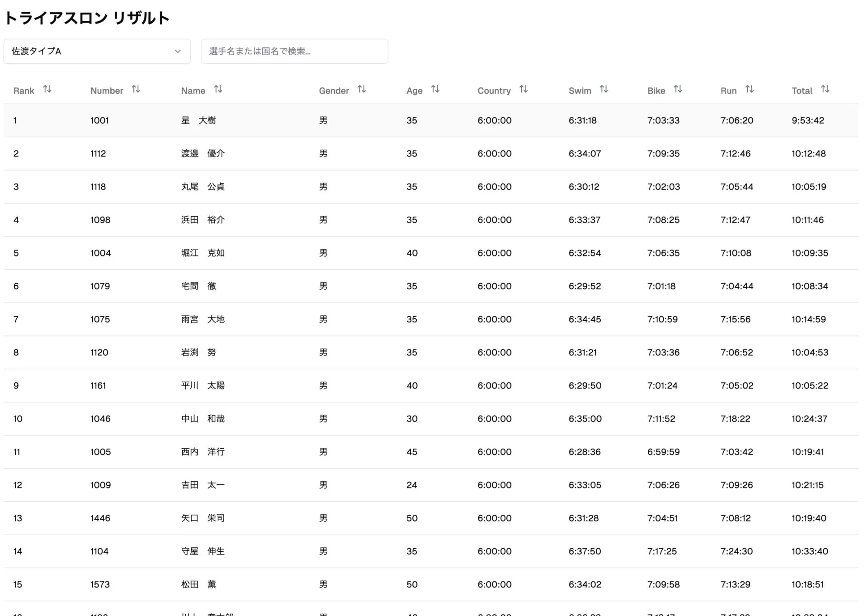The height and width of the screenshot is (616, 868).
Task: Sort by Bike time arrows icon
Action: click(678, 90)
